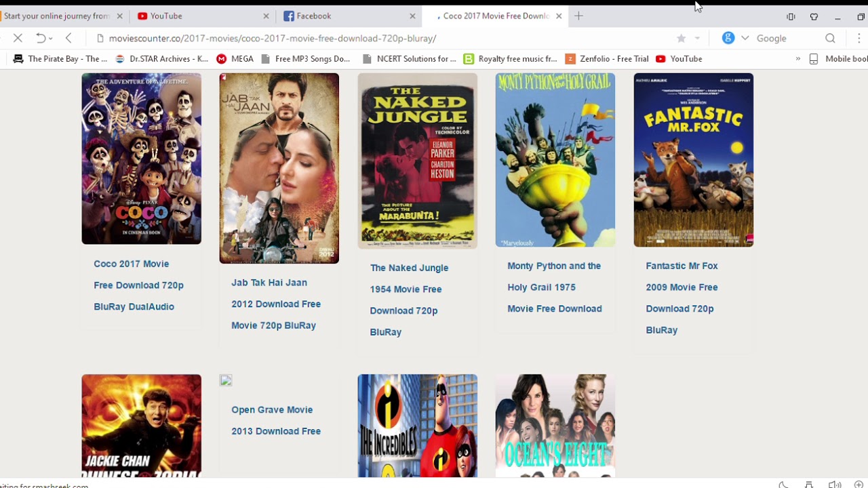The height and width of the screenshot is (488, 868).
Task: Click the page info icon in address bar
Action: pos(100,39)
